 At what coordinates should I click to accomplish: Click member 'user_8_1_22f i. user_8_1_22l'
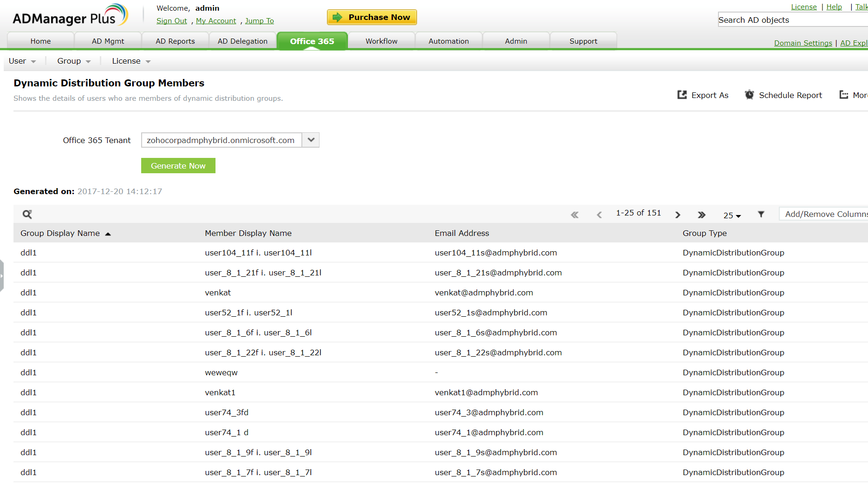click(x=263, y=352)
